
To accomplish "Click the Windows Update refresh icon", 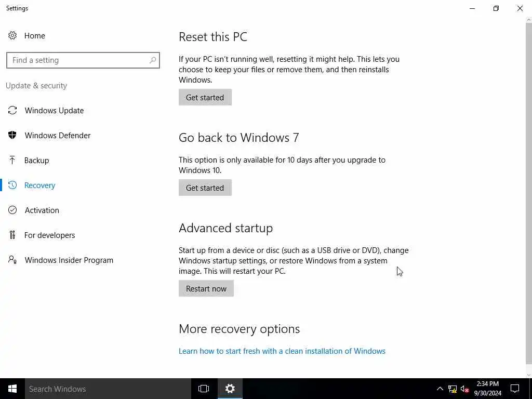I will click(12, 110).
